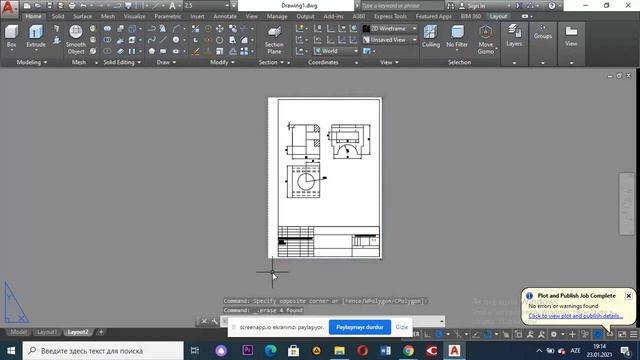Toggle Clean Screen icon in status bar
Image resolution: width=640 pixels, height=360 pixels.
pyautogui.click(x=622, y=334)
